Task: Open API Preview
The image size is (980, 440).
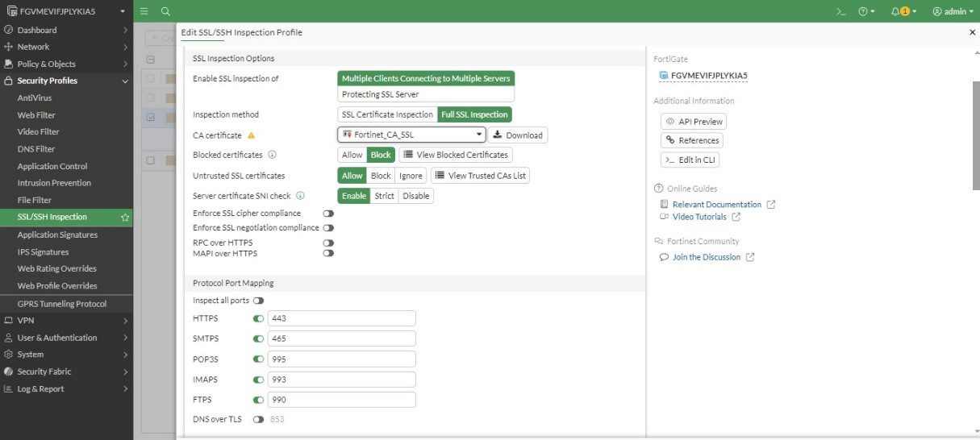Action: (694, 121)
